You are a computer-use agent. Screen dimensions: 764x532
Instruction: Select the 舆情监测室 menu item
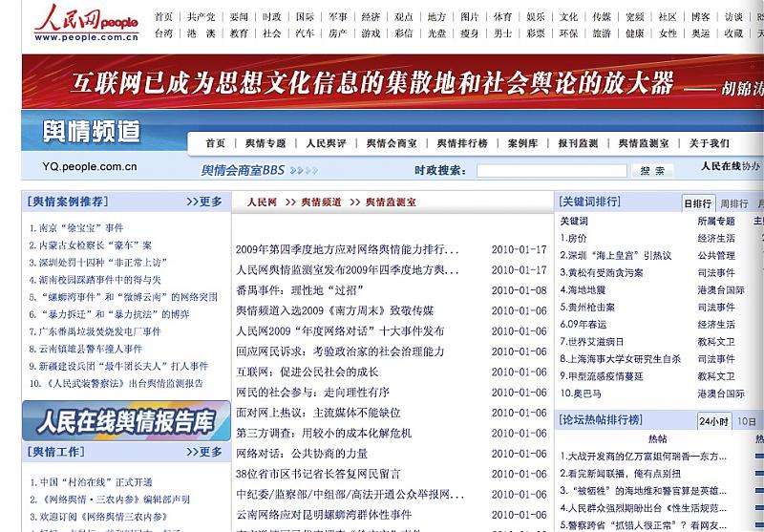coord(643,143)
